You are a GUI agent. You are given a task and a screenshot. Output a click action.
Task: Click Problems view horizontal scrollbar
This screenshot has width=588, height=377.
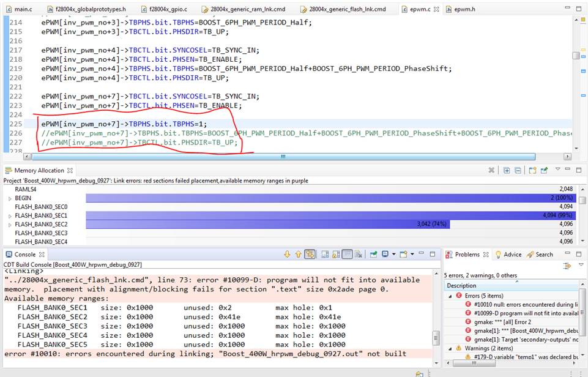click(474, 363)
